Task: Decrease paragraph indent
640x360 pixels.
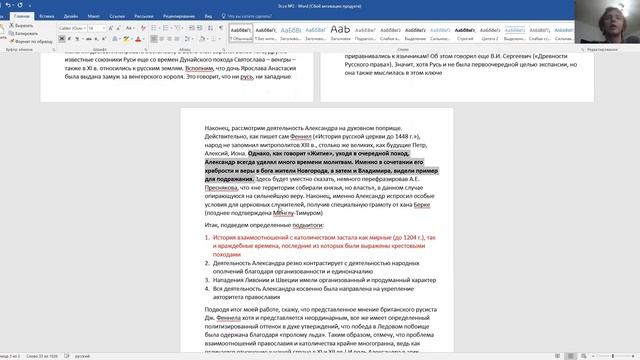Action: (191, 28)
